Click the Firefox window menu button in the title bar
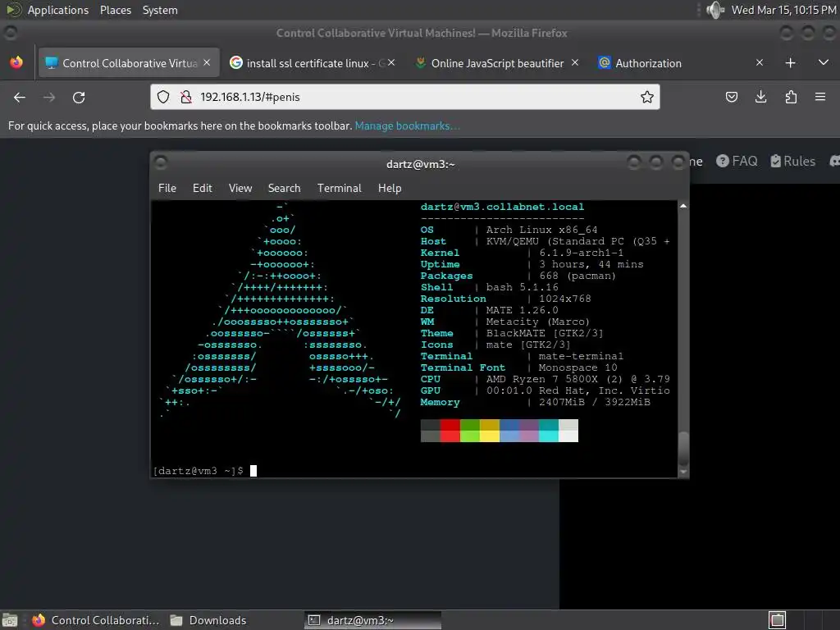 point(11,33)
